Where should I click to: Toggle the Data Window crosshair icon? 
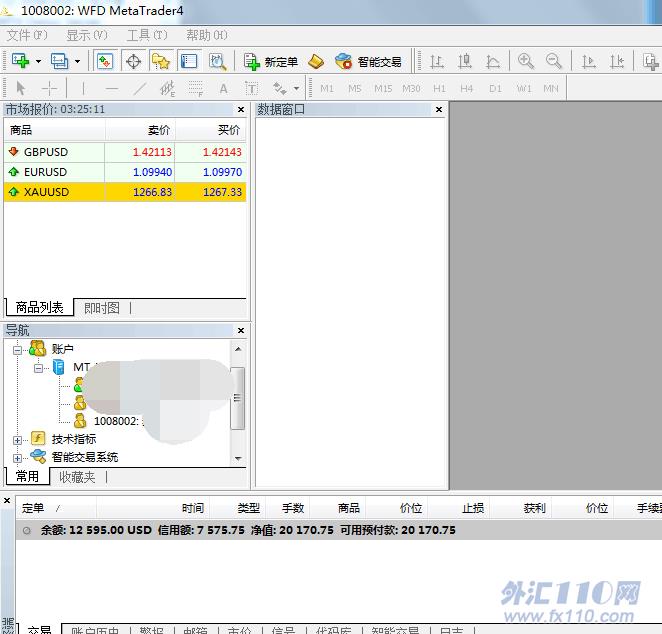tap(133, 62)
